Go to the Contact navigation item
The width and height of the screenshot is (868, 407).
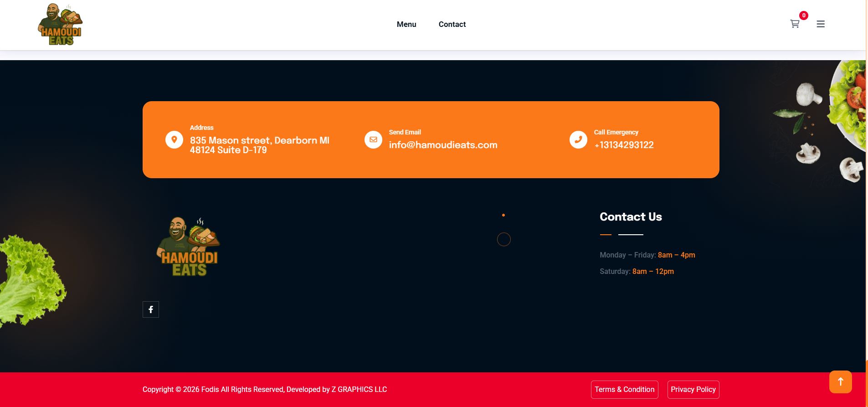pos(452,25)
